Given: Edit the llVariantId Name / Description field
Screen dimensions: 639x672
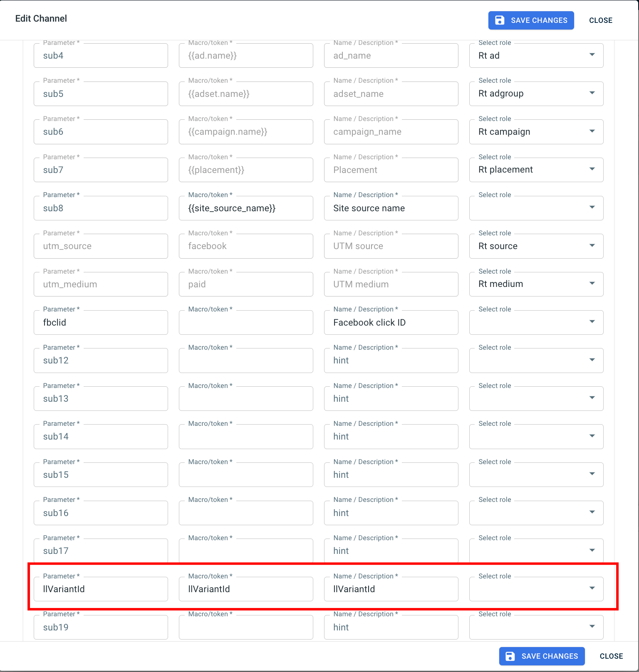Looking at the screenshot, I should (x=391, y=589).
